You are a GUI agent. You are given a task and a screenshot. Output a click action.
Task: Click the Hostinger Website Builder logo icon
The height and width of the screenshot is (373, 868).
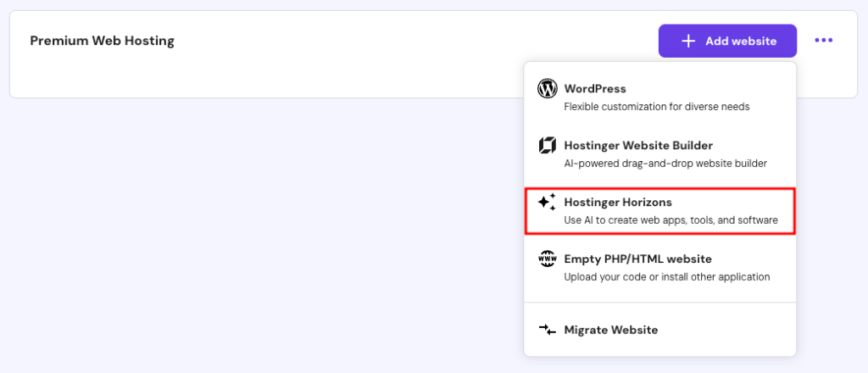point(547,146)
